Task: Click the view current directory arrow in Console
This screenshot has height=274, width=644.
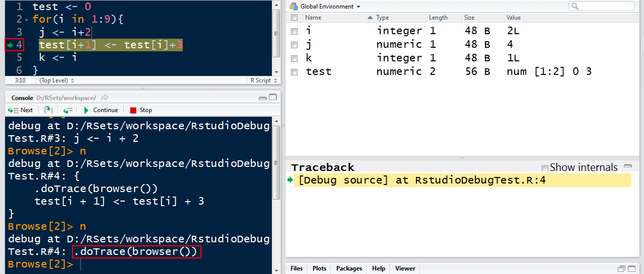Action: point(104,98)
